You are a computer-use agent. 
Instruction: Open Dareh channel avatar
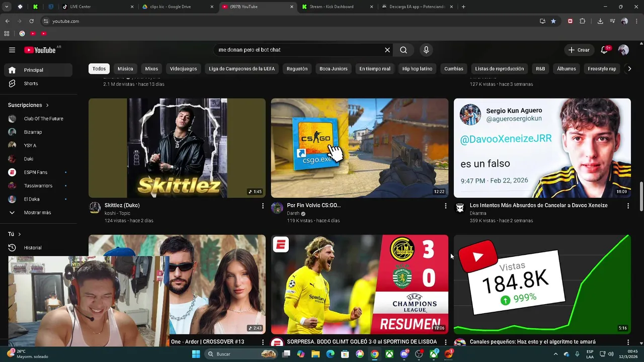click(x=277, y=208)
